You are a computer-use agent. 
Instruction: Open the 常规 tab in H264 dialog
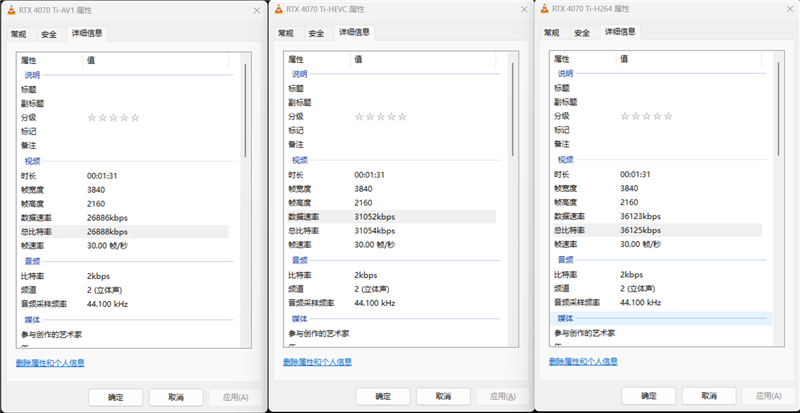(x=552, y=33)
